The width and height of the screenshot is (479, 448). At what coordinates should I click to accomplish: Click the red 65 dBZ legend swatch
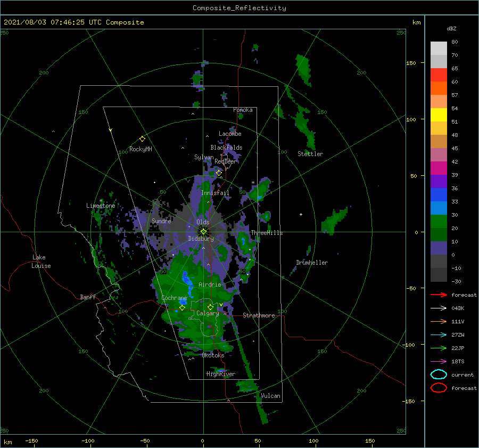coord(439,75)
